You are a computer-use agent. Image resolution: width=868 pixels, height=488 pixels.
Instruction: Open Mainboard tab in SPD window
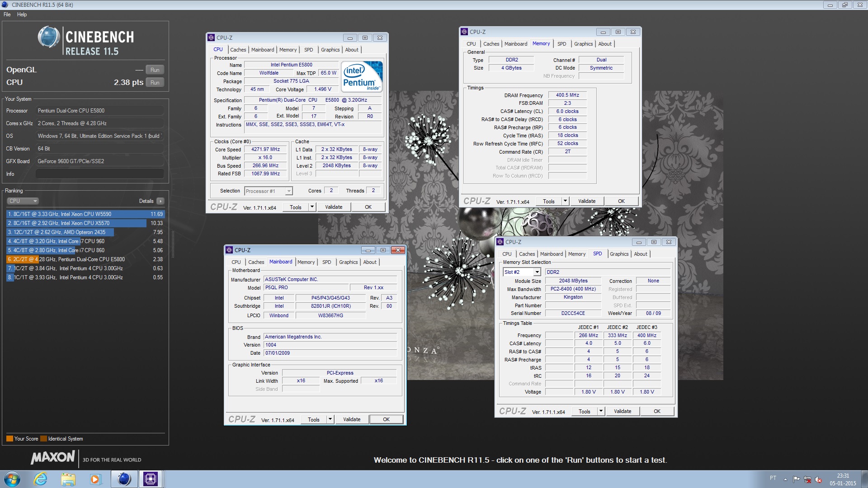click(x=552, y=254)
